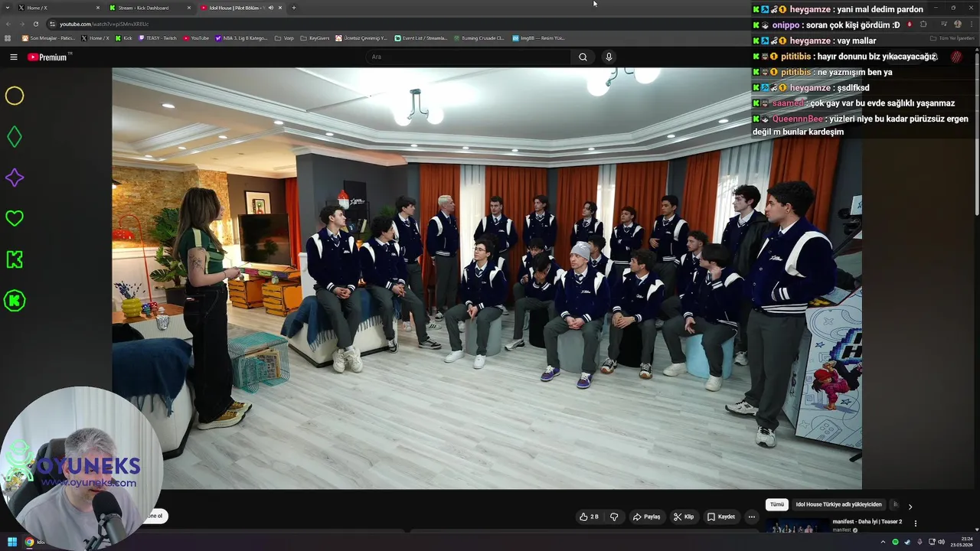Open the KeyGivers bookmarks folder
The image size is (980, 551).
pyautogui.click(x=315, y=37)
